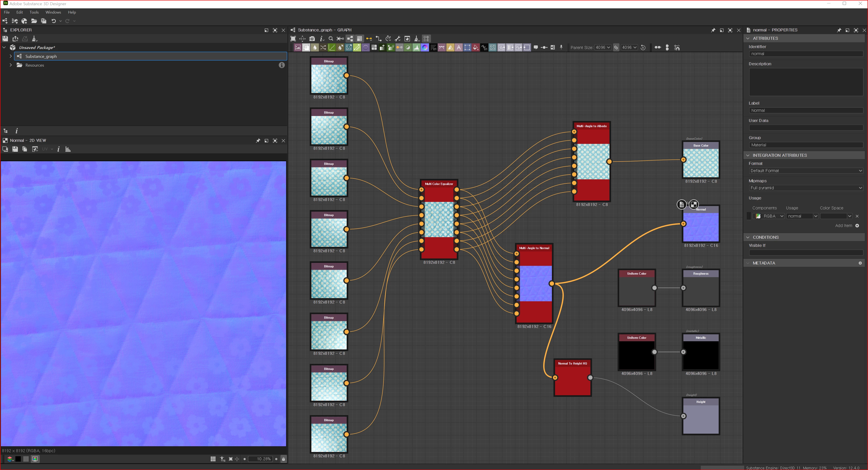This screenshot has width=868, height=470.
Task: Click the camera screenshot icon in graph toolbar
Action: (312, 39)
